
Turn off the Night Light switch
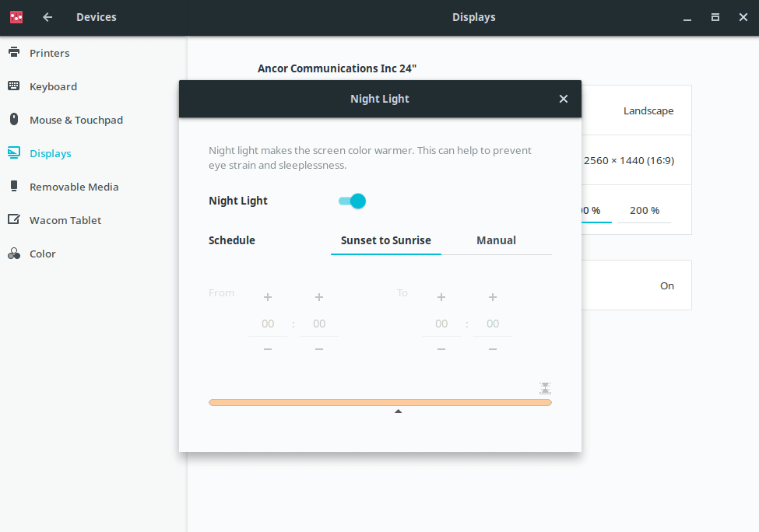pyautogui.click(x=352, y=201)
